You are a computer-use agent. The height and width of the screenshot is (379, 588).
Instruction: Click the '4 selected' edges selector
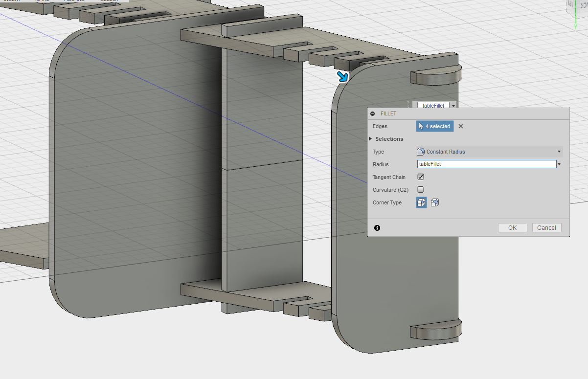tap(435, 126)
